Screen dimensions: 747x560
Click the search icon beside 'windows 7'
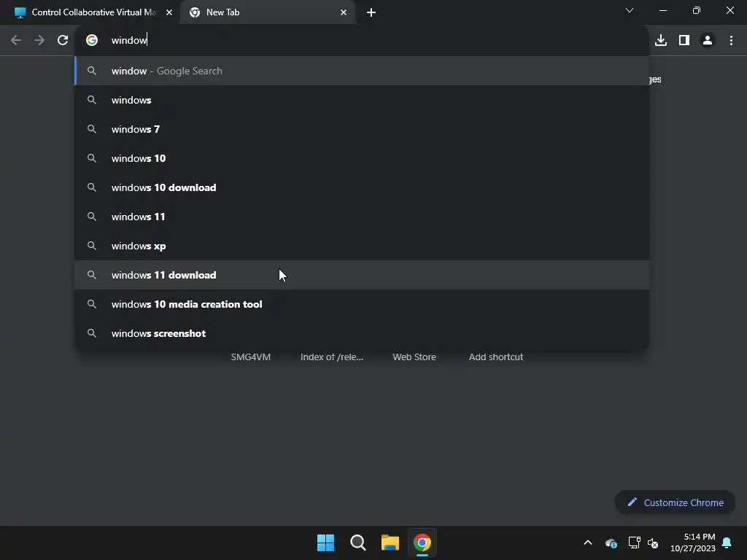[x=92, y=129]
